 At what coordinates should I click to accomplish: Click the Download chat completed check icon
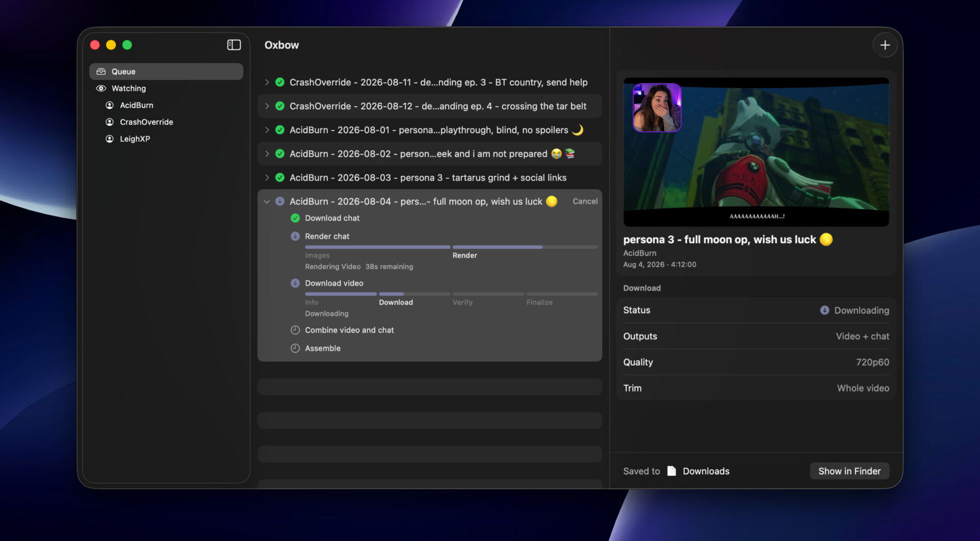[295, 218]
